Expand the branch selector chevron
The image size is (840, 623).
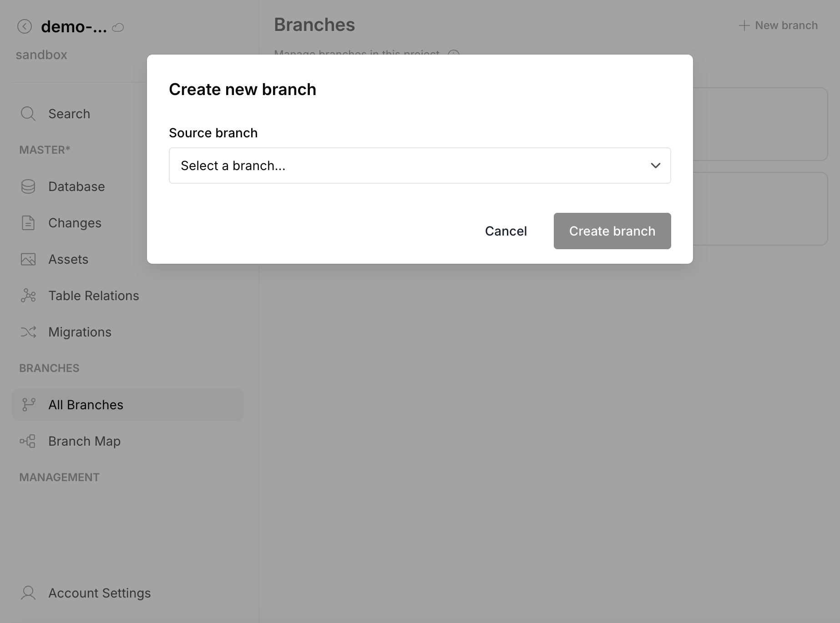pos(656,166)
